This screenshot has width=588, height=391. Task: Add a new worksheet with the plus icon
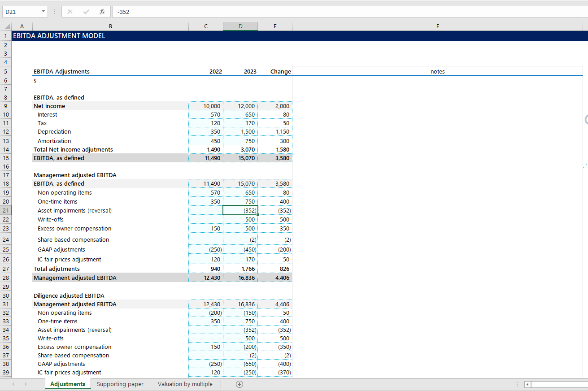click(x=240, y=384)
